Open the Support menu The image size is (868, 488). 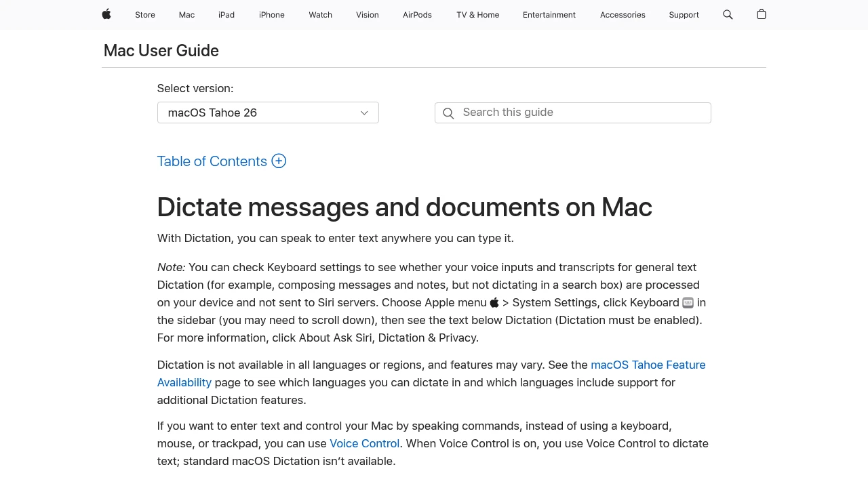(684, 15)
